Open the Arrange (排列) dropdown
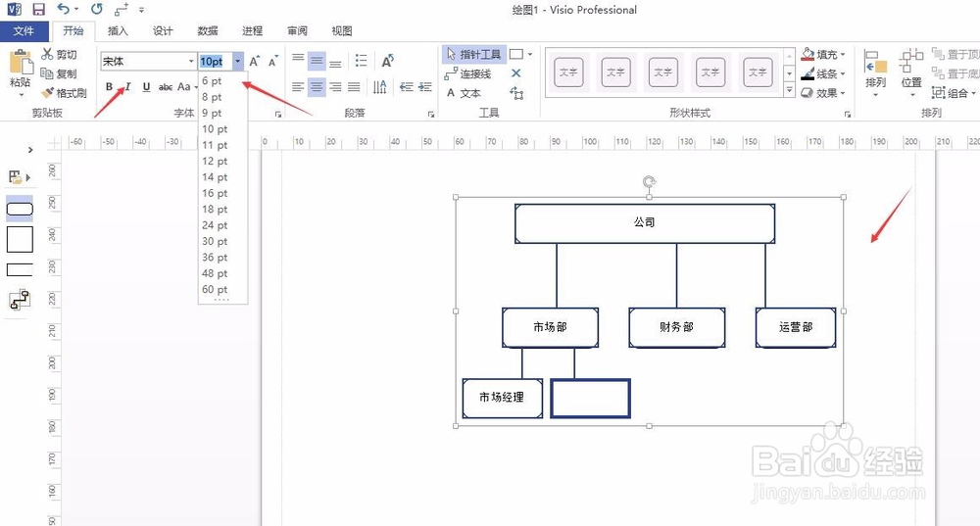The image size is (980, 526). (875, 73)
